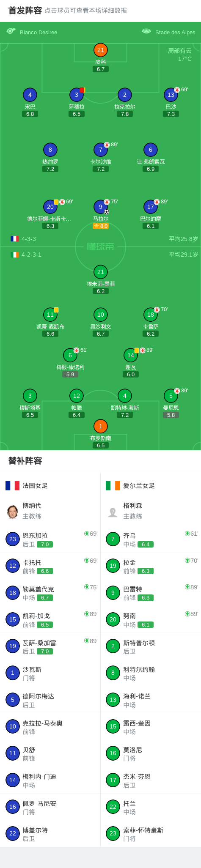
Task: Click 热约罗 number 8 player icon
Action: 50,150
